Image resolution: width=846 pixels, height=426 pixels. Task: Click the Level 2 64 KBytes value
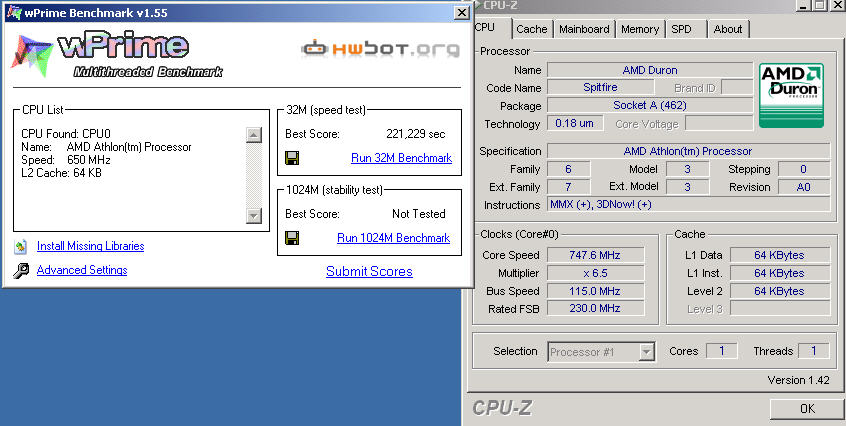pyautogui.click(x=780, y=291)
